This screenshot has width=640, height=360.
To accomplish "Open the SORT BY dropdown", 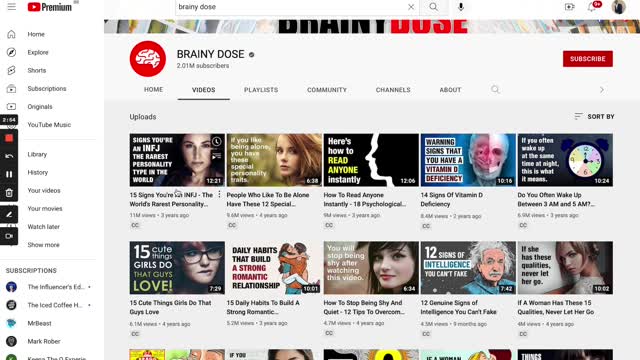I will pos(594,117).
